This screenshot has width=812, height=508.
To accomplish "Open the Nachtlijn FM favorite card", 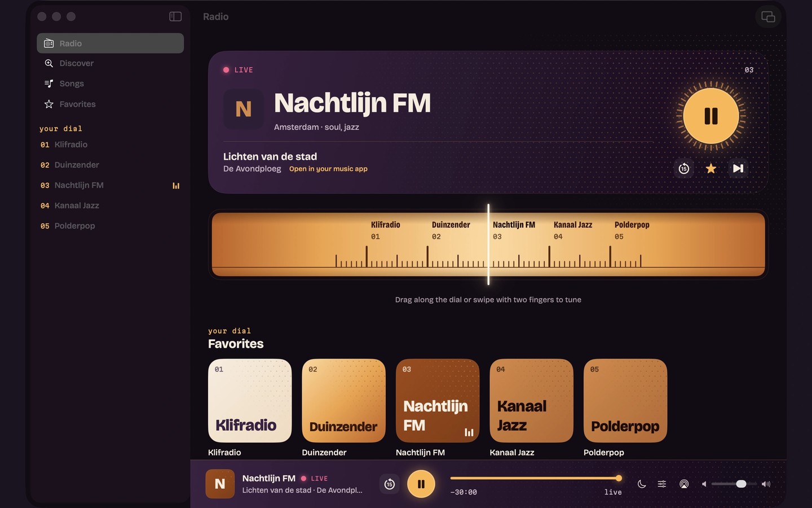I will (438, 401).
